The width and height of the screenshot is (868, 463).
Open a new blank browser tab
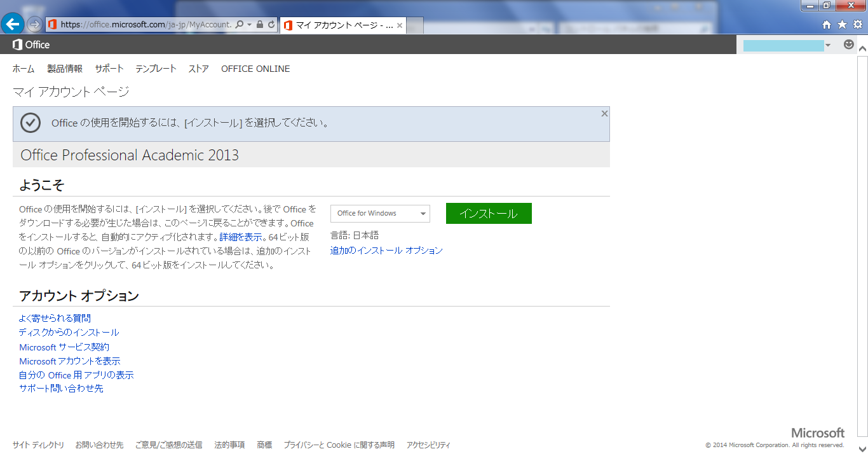pyautogui.click(x=415, y=25)
